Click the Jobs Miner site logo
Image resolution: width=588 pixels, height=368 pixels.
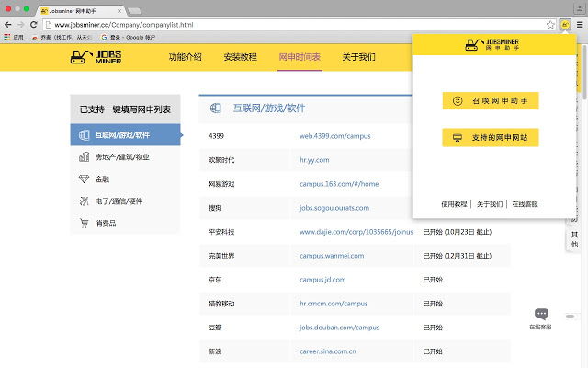coord(96,57)
